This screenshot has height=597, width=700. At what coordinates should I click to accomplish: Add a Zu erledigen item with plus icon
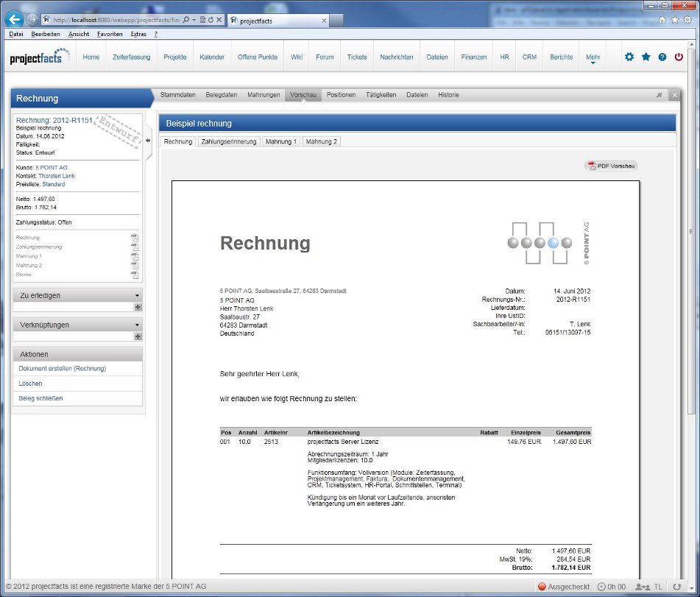[x=138, y=307]
